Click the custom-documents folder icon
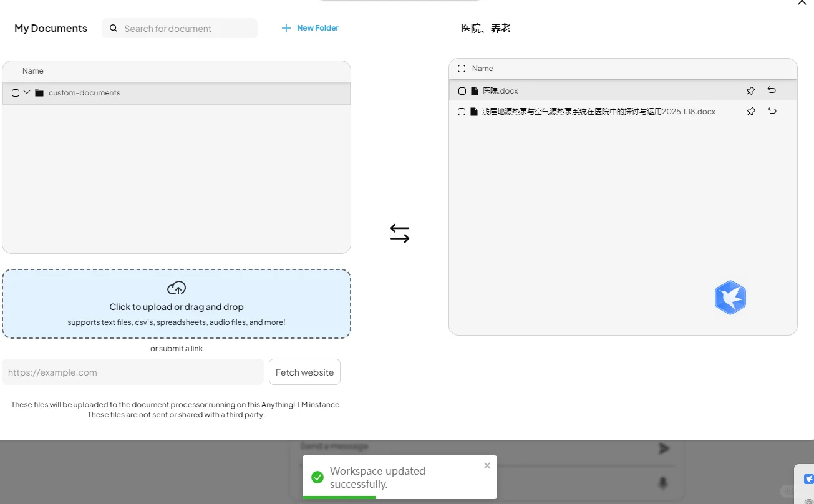Screen dimensions: 814x504 coord(39,93)
